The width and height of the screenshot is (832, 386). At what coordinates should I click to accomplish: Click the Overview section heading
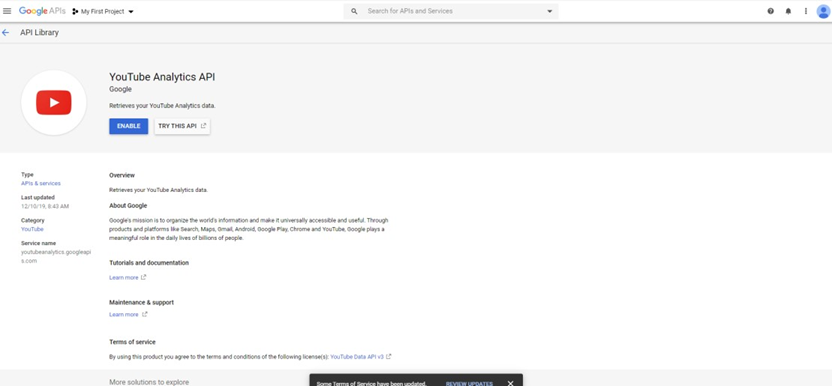pos(122,175)
